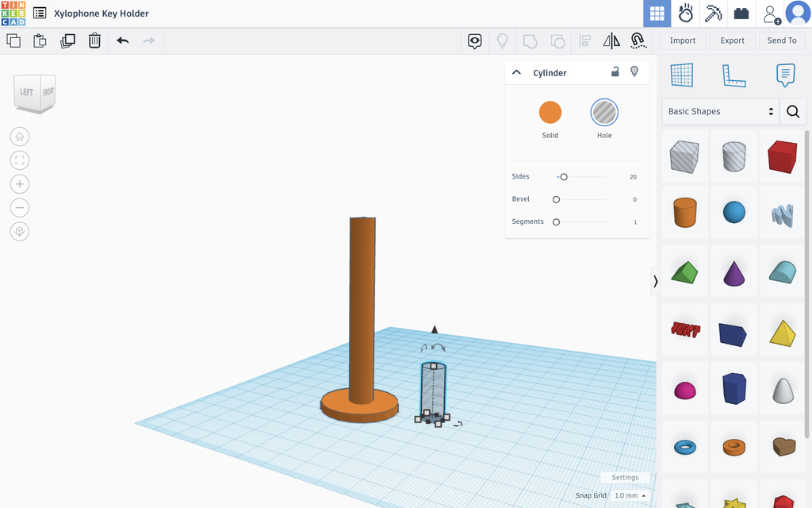Click the Import button
The width and height of the screenshot is (812, 508).
click(683, 40)
